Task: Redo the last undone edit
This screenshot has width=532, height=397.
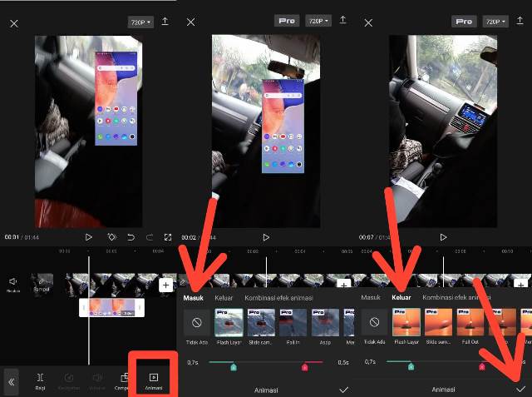Action: pyautogui.click(x=150, y=237)
